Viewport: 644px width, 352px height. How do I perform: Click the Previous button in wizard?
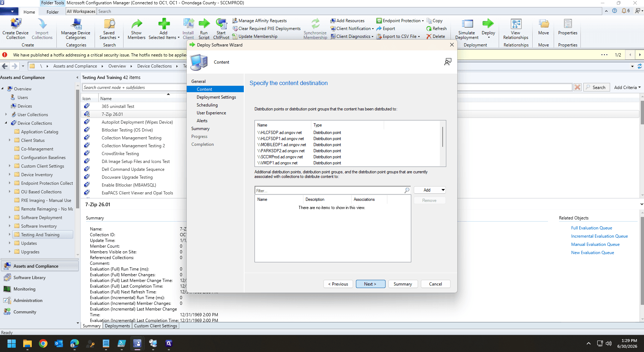click(x=338, y=284)
